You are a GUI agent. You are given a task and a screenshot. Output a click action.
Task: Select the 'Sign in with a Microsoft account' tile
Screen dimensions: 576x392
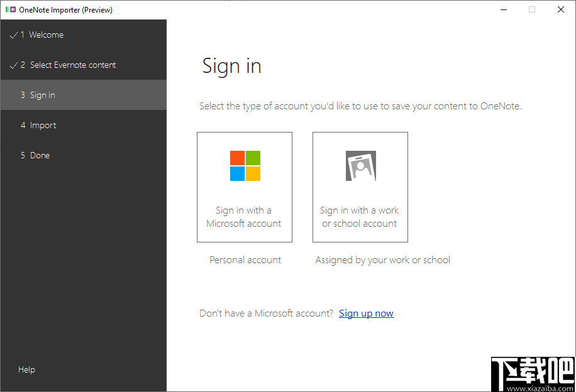click(244, 187)
